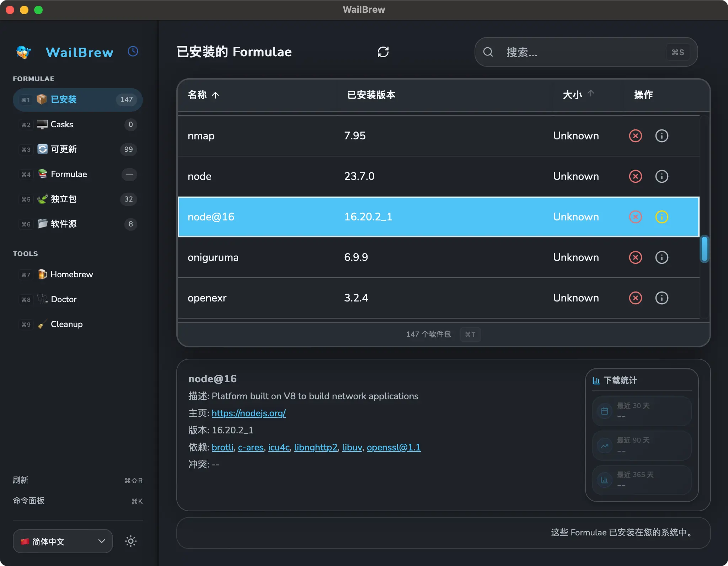Click the 已安装版本 column header

coord(371,95)
